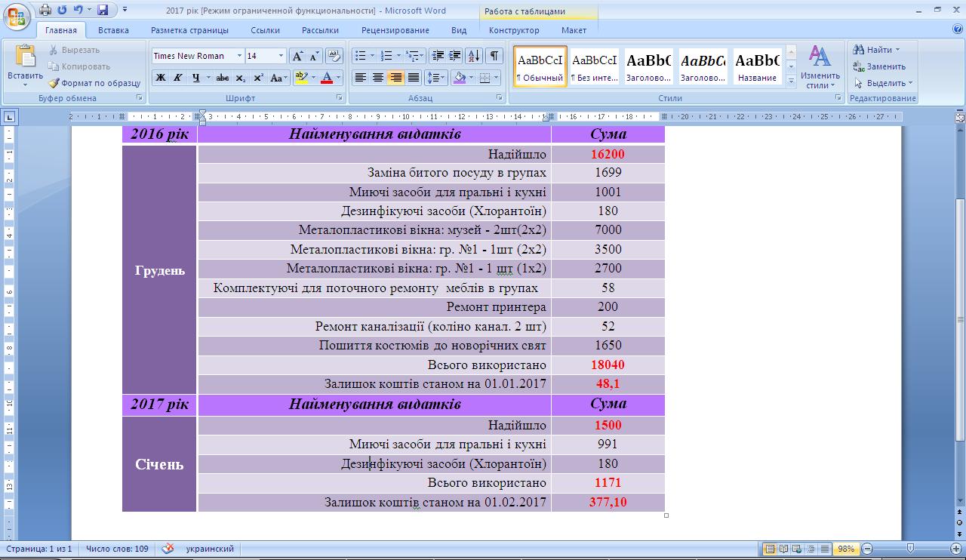
Task: Expand the font size 14 dropdown
Action: coord(281,56)
